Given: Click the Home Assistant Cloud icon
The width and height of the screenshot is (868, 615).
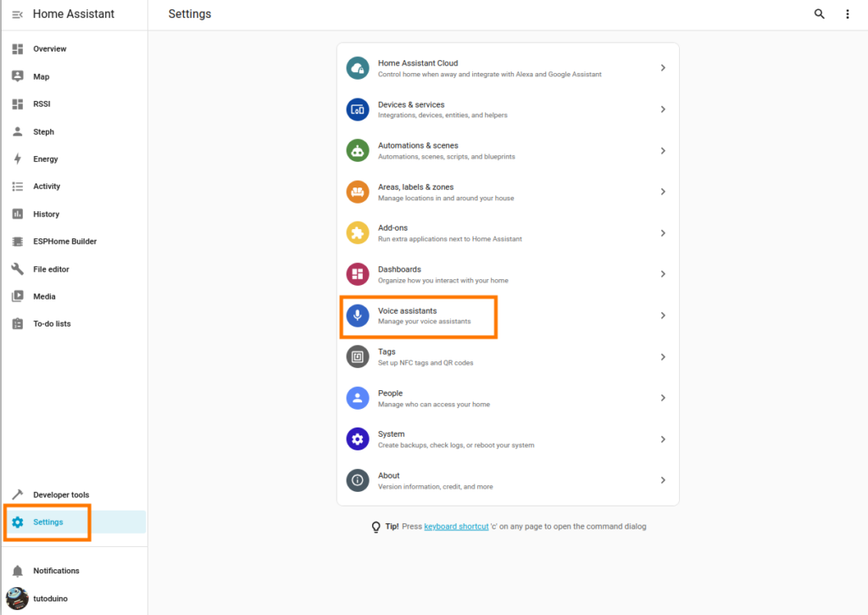Looking at the screenshot, I should tap(358, 68).
